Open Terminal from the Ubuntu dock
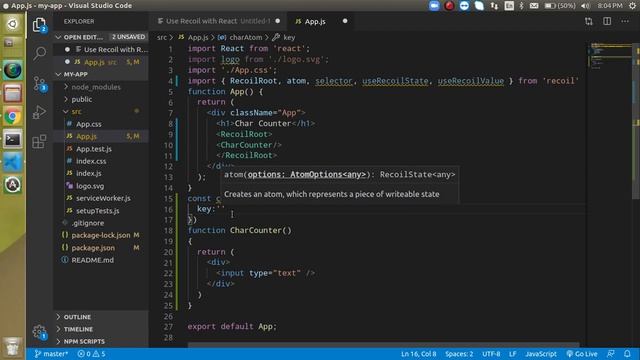This screenshot has height=360, width=640. (13, 140)
